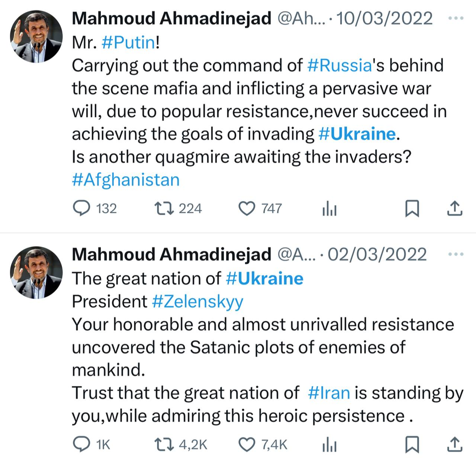Like the tweet with 747 likes

click(246, 208)
